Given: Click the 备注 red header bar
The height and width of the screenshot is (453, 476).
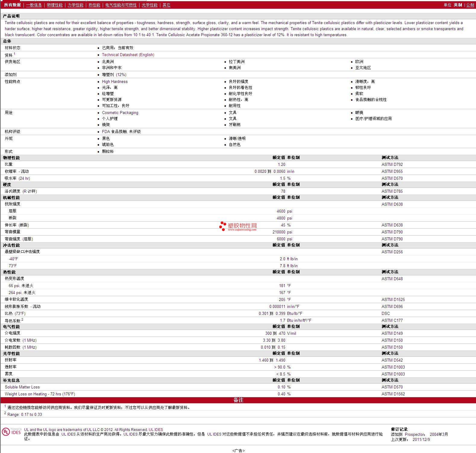Looking at the screenshot, I should click(x=238, y=400).
